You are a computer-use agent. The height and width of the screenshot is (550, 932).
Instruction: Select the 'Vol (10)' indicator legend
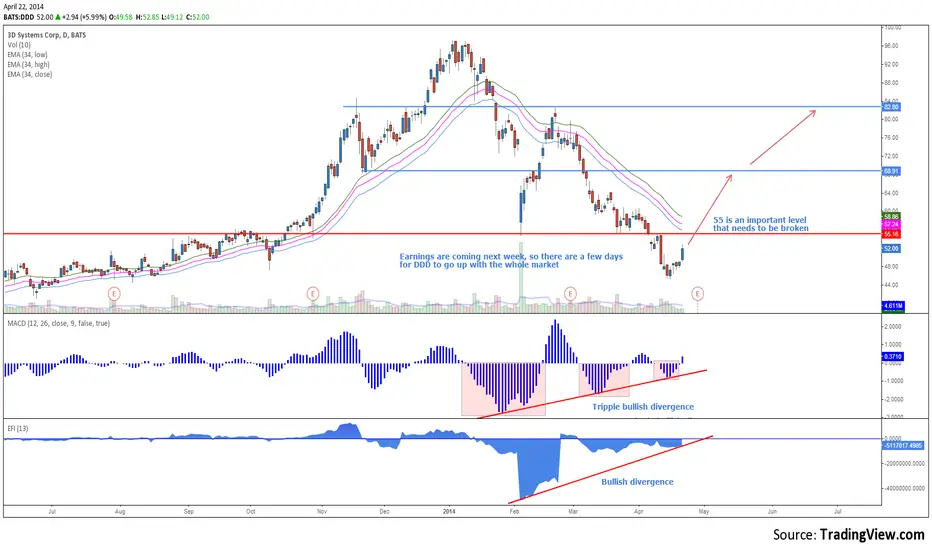click(19, 45)
